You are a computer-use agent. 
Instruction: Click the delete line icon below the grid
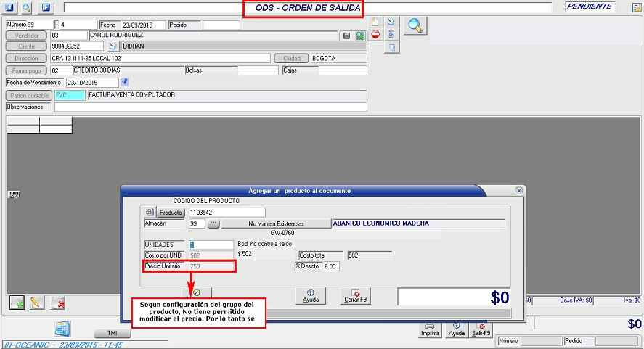pyautogui.click(x=58, y=302)
